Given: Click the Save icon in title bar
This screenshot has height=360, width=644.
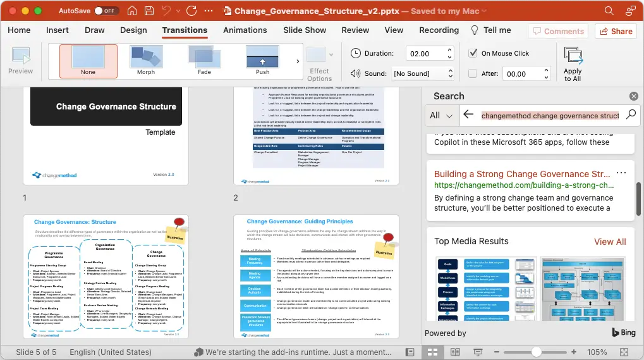Looking at the screenshot, I should pyautogui.click(x=149, y=11).
